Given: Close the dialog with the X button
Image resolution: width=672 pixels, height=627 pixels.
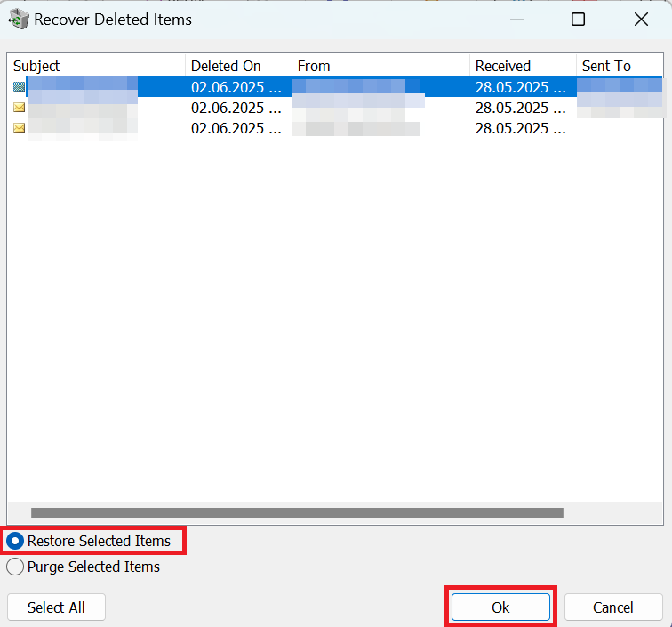Looking at the screenshot, I should [640, 19].
